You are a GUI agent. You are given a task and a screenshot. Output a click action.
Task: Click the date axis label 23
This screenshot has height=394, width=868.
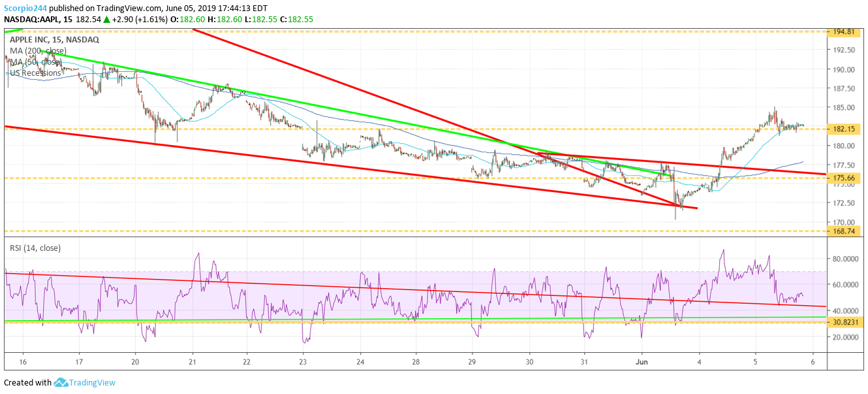click(303, 363)
